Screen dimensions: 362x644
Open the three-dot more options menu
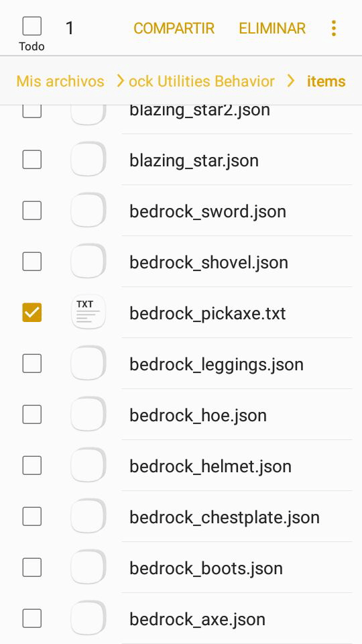(334, 28)
